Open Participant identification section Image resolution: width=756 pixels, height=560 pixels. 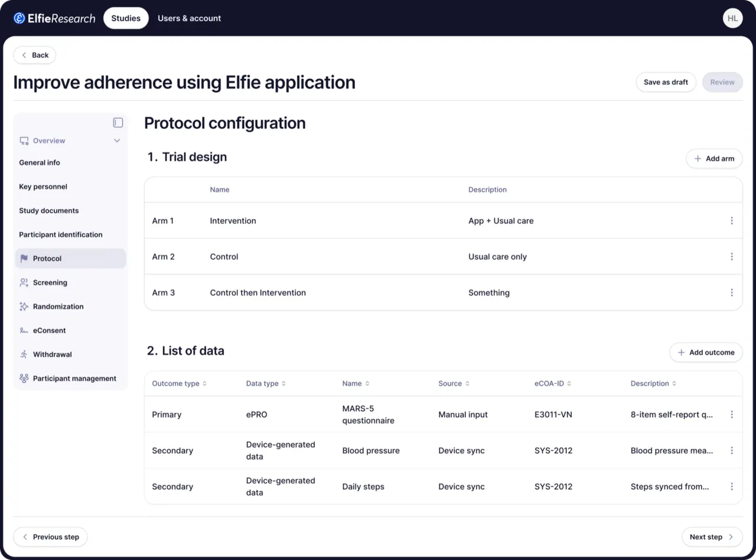pyautogui.click(x=61, y=235)
